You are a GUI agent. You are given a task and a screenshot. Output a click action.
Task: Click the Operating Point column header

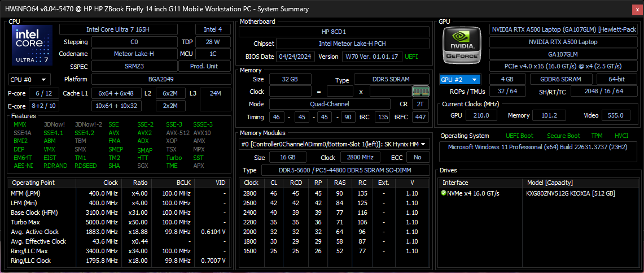[x=33, y=183]
